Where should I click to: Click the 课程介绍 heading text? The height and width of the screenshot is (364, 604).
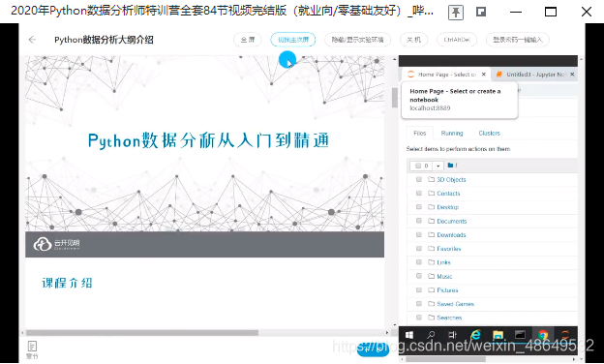pyautogui.click(x=67, y=283)
